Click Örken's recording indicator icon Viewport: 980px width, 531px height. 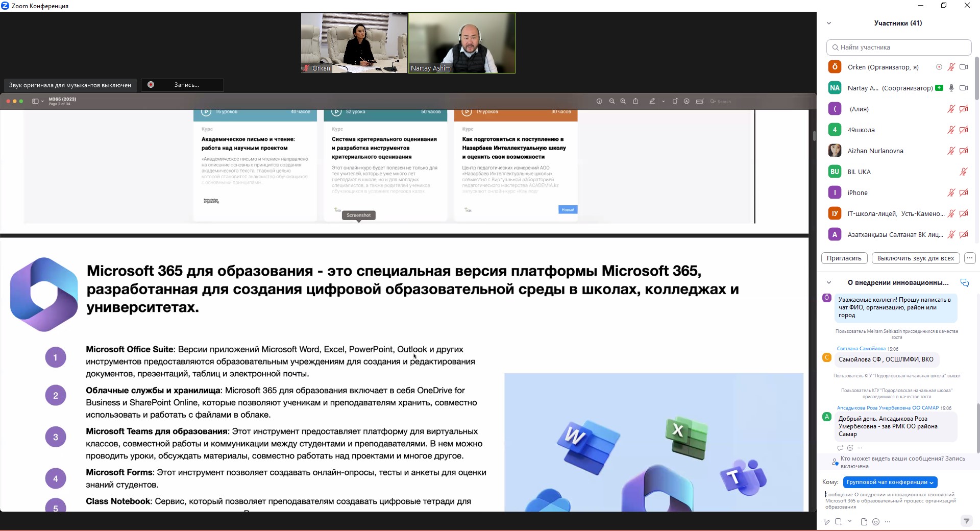[x=939, y=67]
